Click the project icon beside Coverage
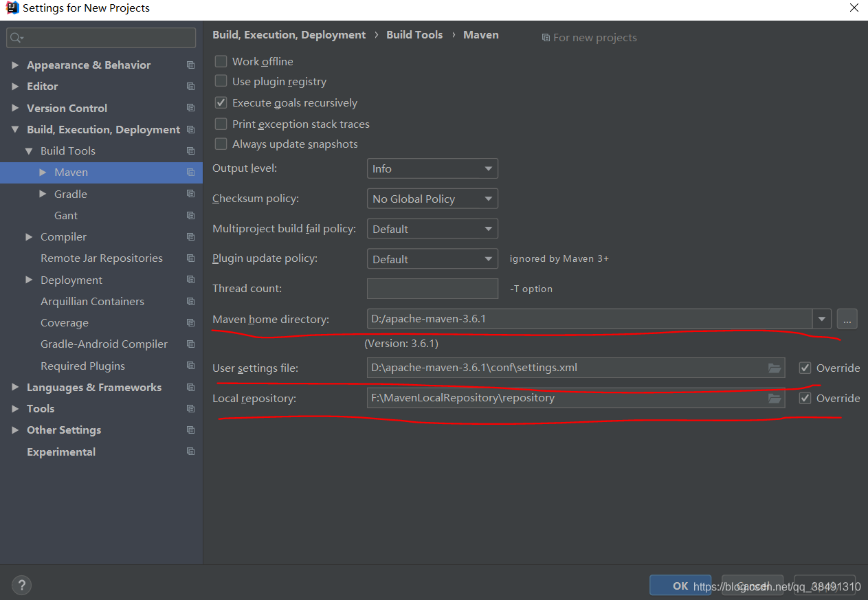Image resolution: width=868 pixels, height=600 pixels. click(190, 323)
